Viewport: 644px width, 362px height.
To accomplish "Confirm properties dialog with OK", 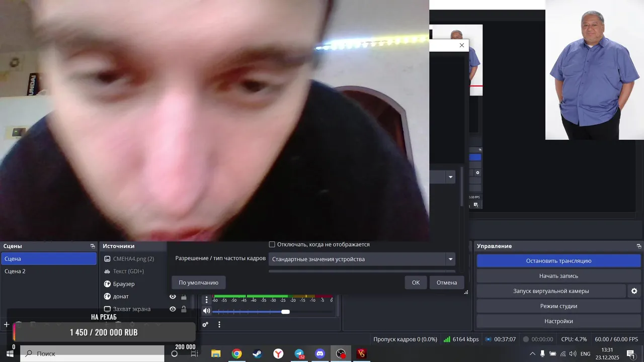I will pos(416,283).
